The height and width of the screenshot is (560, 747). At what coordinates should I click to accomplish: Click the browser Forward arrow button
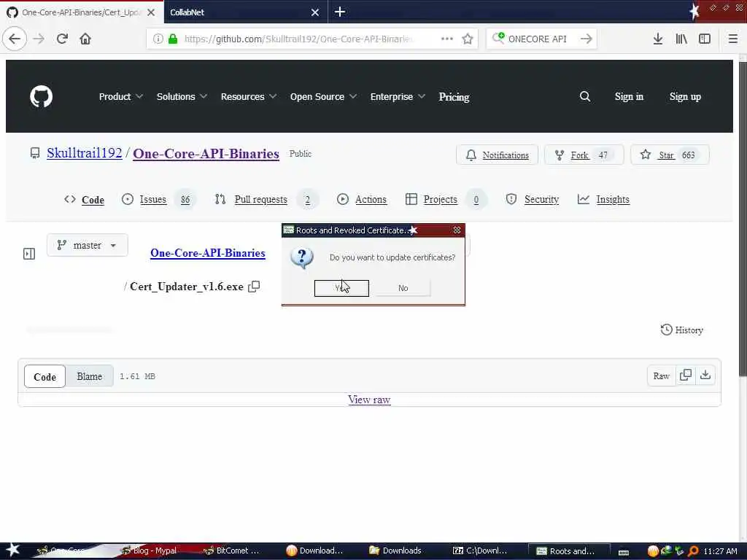39,39
